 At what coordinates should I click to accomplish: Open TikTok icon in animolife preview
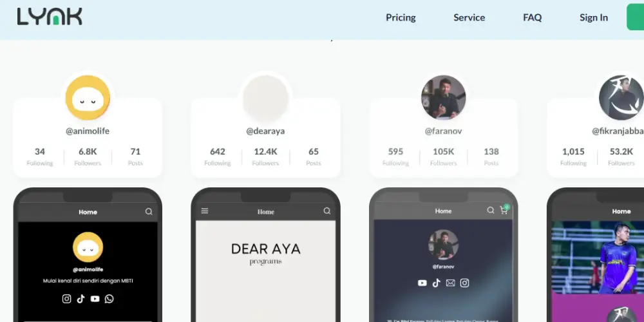pos(81,299)
